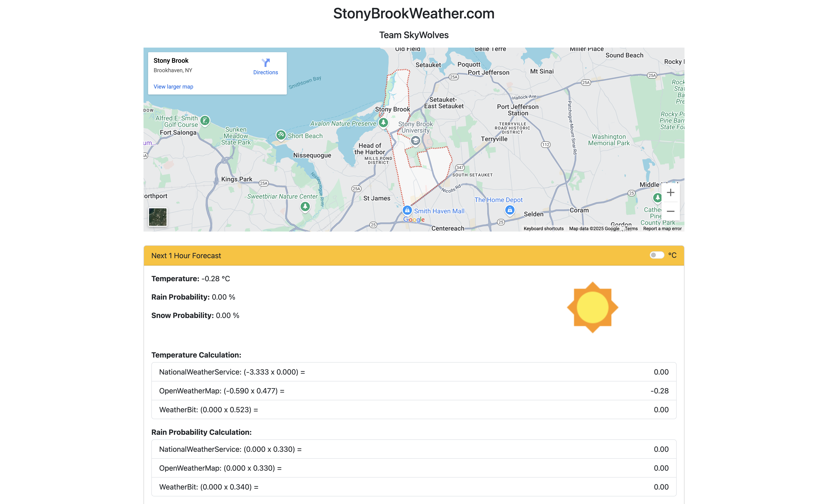Switch to the satellite imagery thumbnail

pyautogui.click(x=158, y=217)
